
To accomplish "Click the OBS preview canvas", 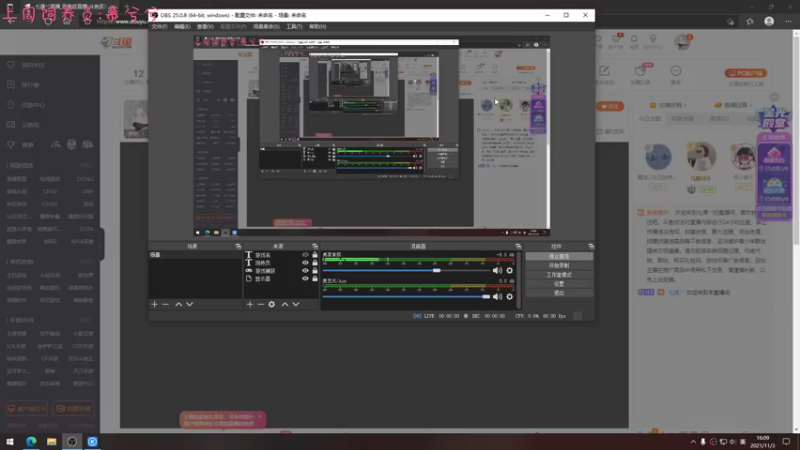I will coord(371,136).
